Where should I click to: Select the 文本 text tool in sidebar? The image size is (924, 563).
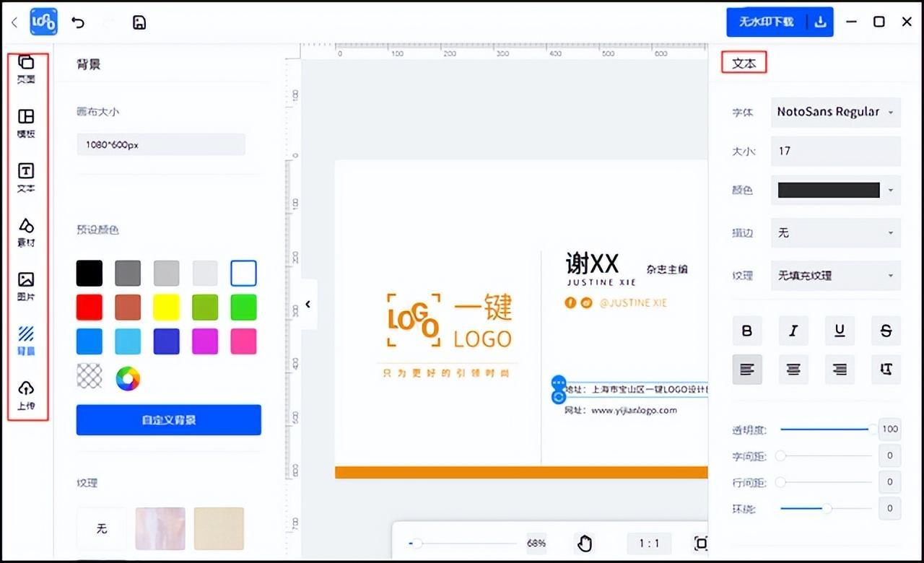pyautogui.click(x=26, y=178)
